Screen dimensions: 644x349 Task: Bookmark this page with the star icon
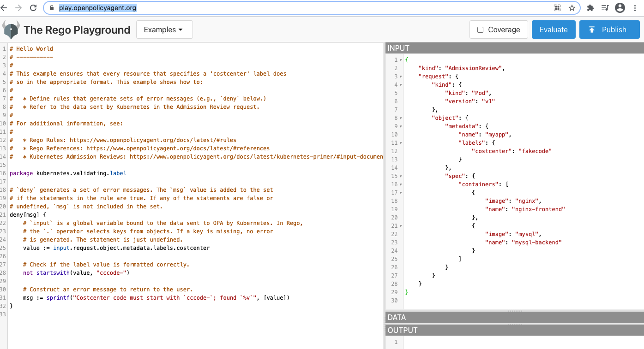click(x=572, y=8)
